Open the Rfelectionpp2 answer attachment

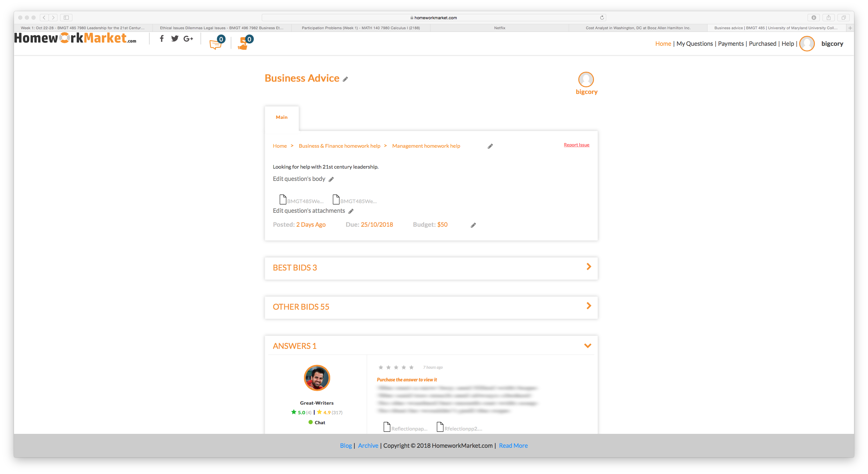pyautogui.click(x=459, y=427)
